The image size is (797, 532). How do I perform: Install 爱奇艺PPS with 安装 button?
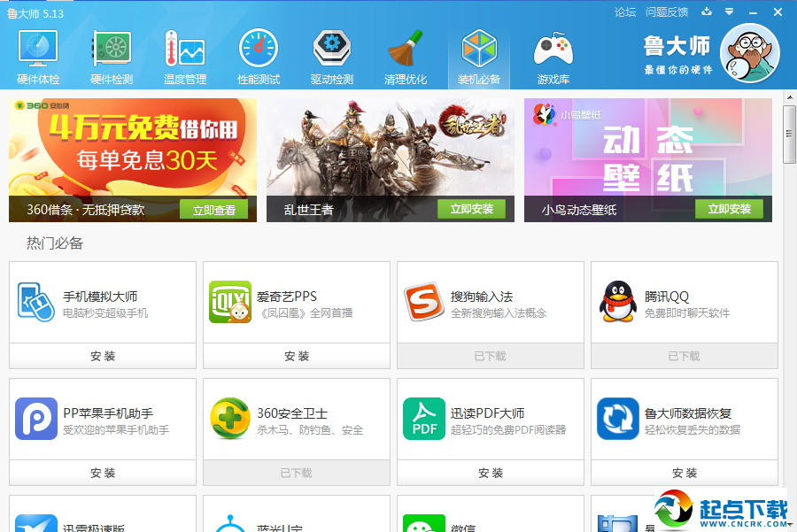pyautogui.click(x=297, y=356)
